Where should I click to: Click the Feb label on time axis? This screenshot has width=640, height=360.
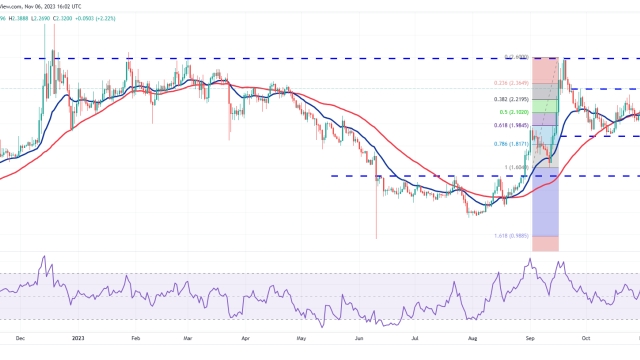click(x=136, y=338)
